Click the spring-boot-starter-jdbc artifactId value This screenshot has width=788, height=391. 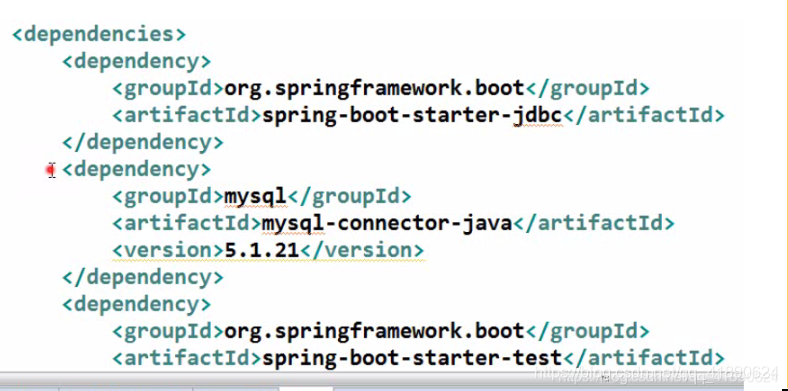click(412, 116)
